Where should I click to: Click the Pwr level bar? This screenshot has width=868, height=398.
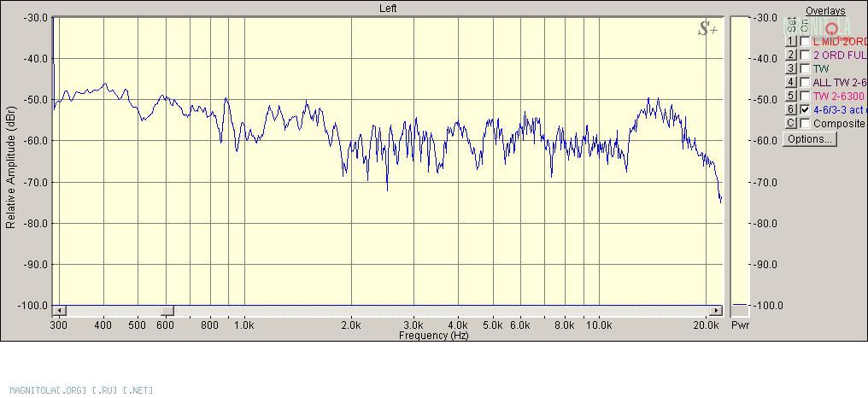click(x=741, y=162)
